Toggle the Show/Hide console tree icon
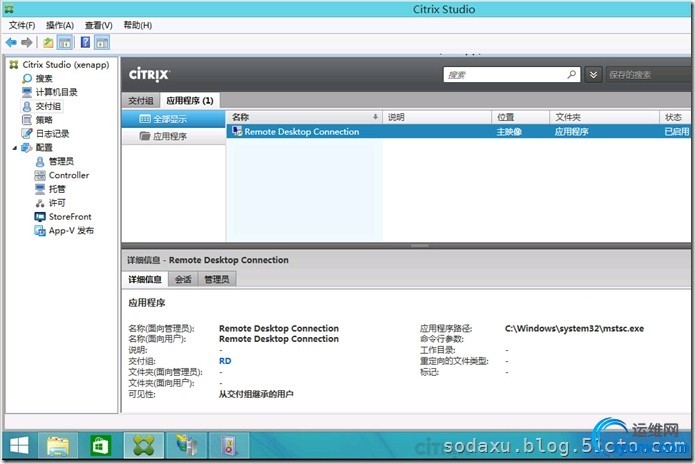The height and width of the screenshot is (464, 695). (x=65, y=43)
